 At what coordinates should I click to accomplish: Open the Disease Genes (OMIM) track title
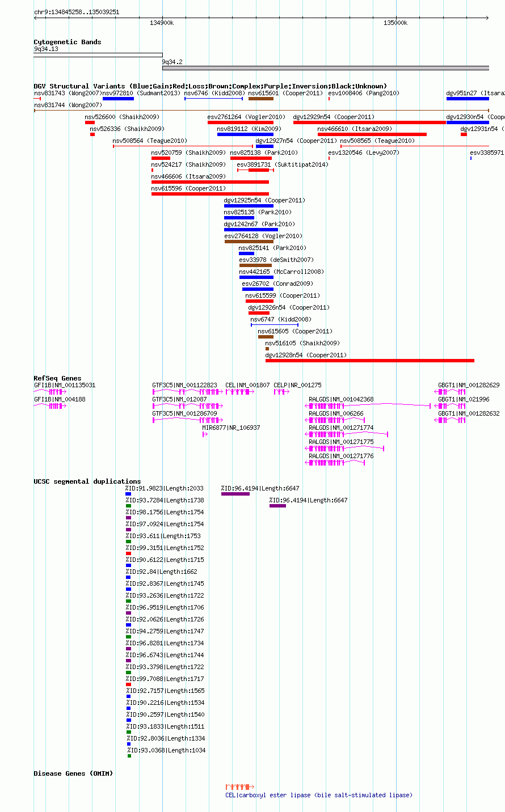73,773
